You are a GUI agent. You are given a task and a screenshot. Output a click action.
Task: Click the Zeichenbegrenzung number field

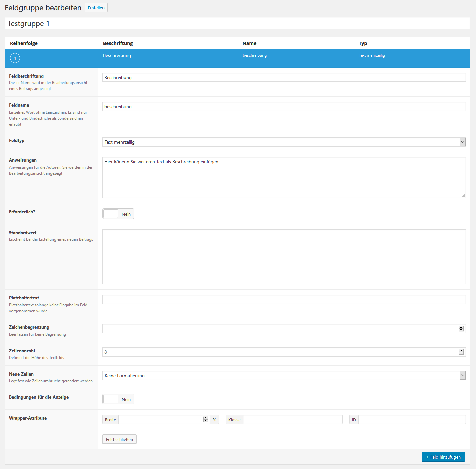(284, 329)
